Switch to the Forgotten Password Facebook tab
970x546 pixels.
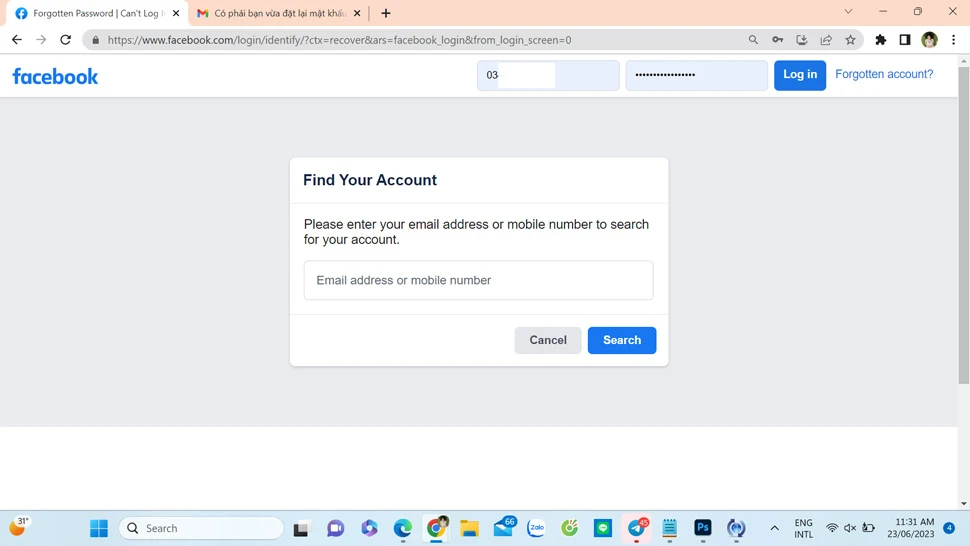click(97, 13)
